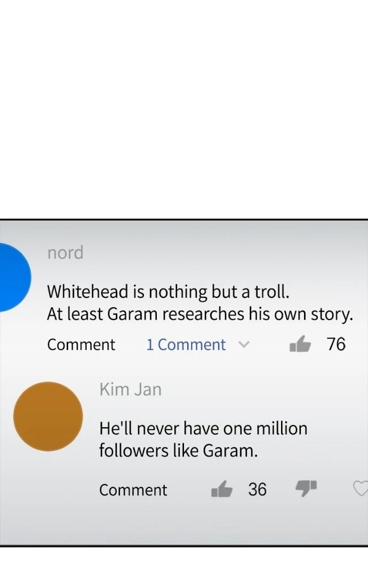This screenshot has width=368, height=588.
Task: Click the thumbs-up icon on Kim Jan's reply
Action: click(x=222, y=489)
